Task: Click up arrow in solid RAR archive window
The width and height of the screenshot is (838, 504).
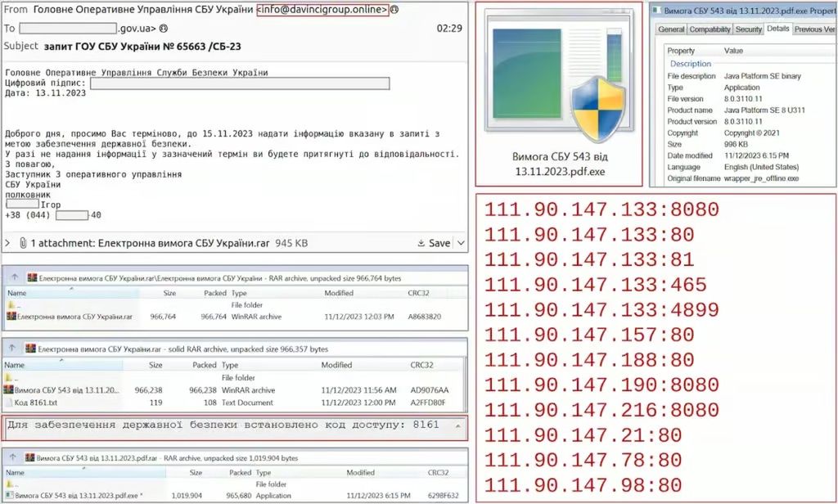Action: 12,348
